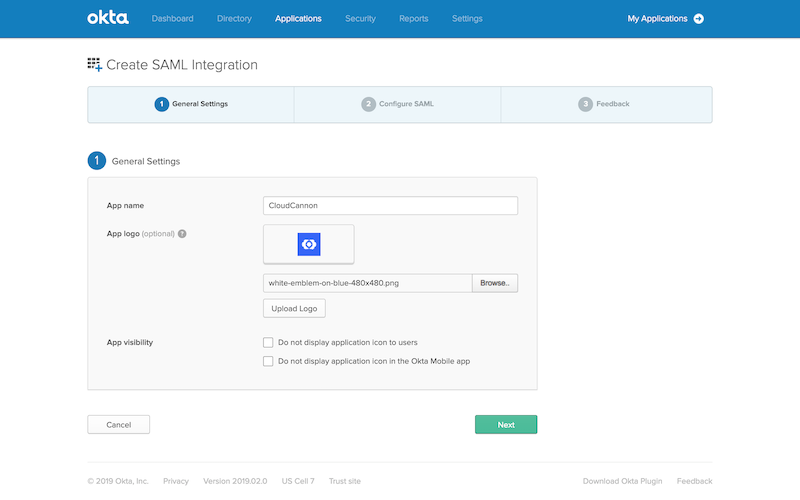Open the Privacy footer link
This screenshot has width=800, height=500.
pyautogui.click(x=176, y=481)
